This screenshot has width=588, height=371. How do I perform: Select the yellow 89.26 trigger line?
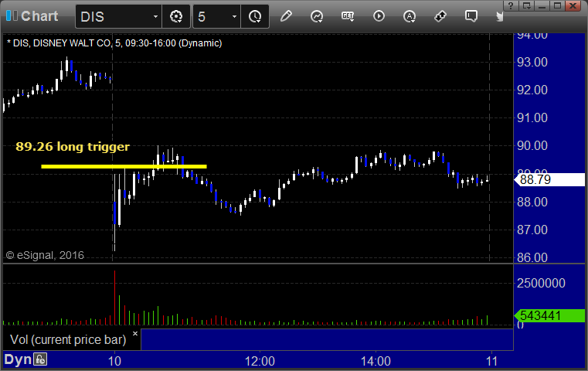click(x=124, y=166)
